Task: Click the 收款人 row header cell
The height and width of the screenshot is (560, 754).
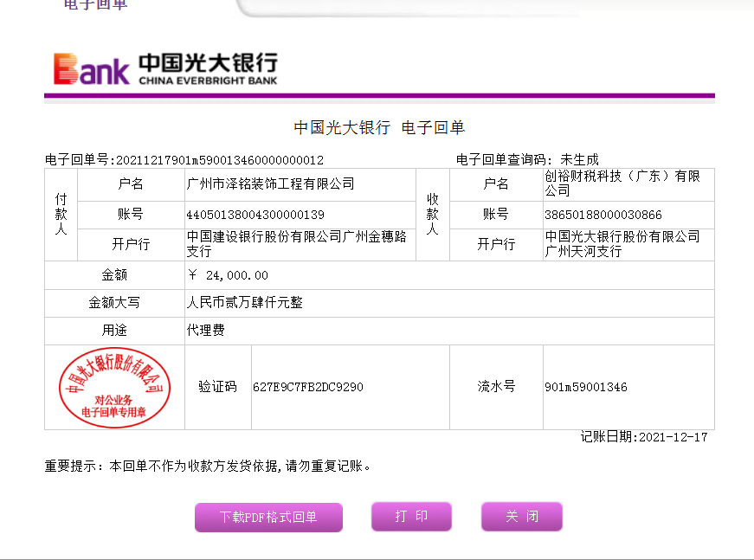Action: pyautogui.click(x=433, y=215)
